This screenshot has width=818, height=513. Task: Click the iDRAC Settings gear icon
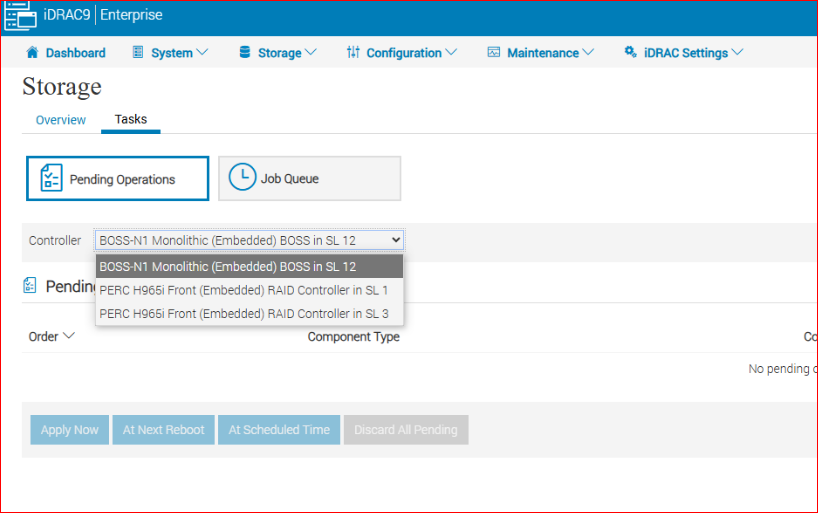click(x=630, y=53)
